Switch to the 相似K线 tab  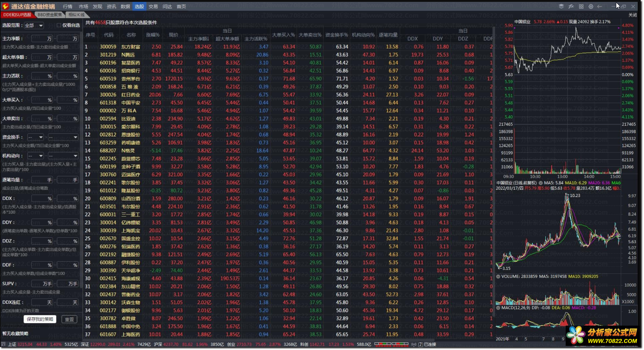(x=77, y=15)
